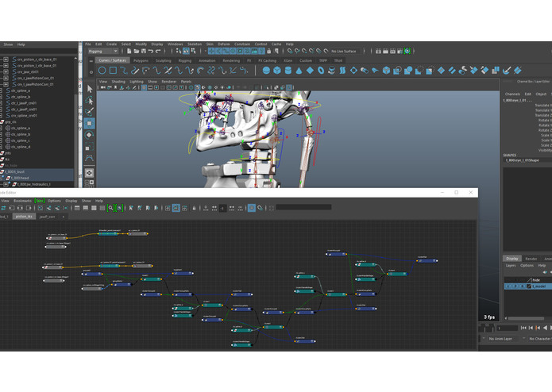
Task: Expand crv_piston_r_ctr_base_01 in Outliner
Action: [6, 60]
